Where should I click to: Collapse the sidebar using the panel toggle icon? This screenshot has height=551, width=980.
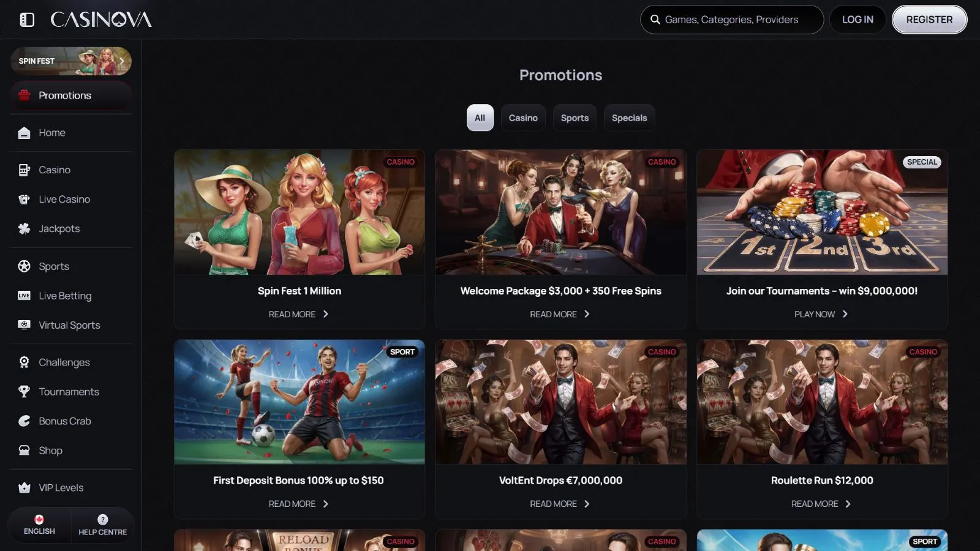point(27,20)
